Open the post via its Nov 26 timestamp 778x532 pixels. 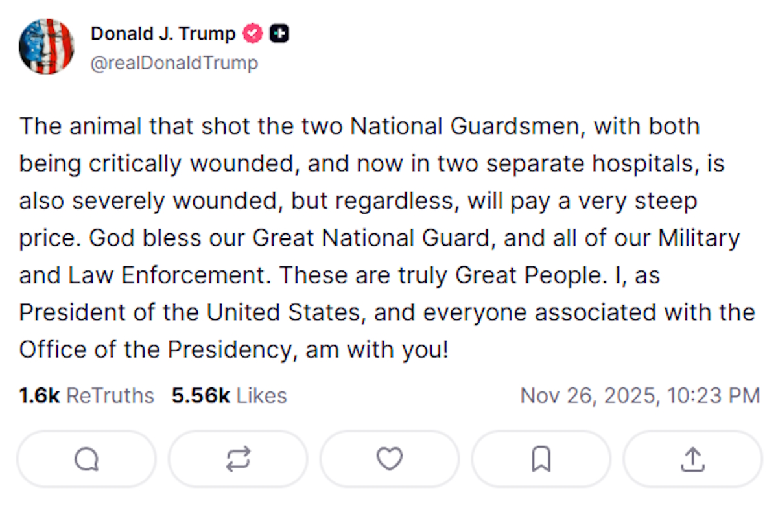click(x=641, y=395)
